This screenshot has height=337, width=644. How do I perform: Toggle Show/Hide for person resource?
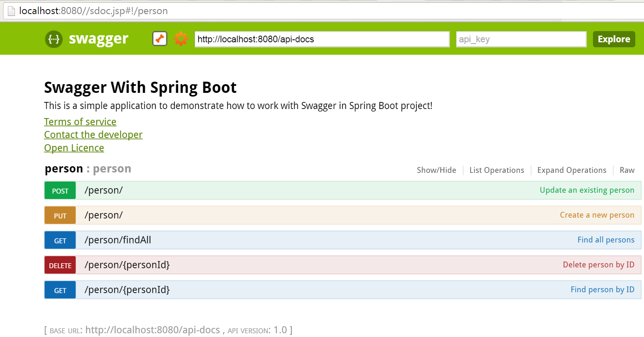coord(436,170)
